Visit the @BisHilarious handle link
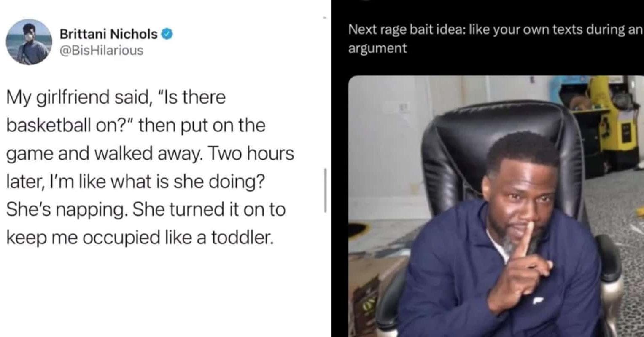 click(102, 51)
